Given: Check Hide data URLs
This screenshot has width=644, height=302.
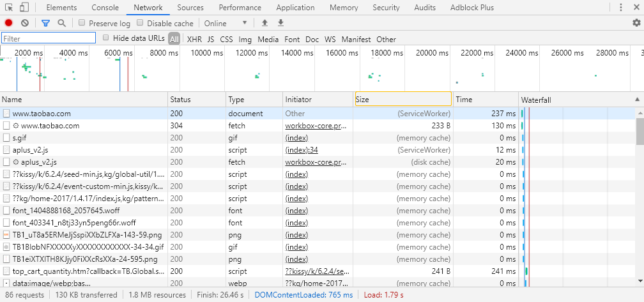Looking at the screenshot, I should click(x=106, y=38).
